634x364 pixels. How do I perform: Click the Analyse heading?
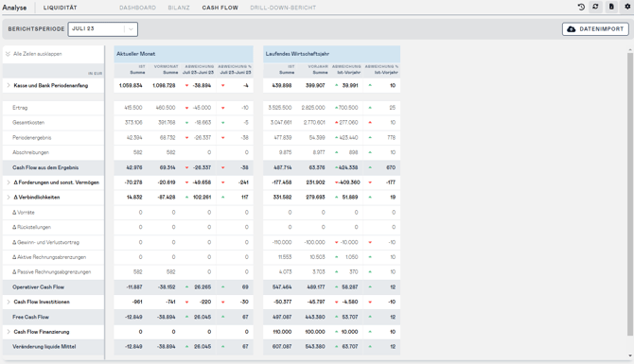(14, 8)
